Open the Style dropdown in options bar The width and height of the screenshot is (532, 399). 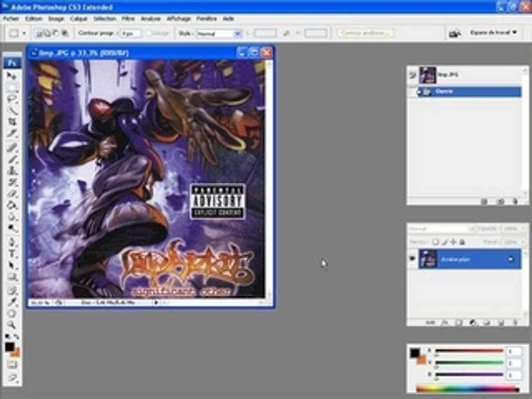pyautogui.click(x=238, y=34)
